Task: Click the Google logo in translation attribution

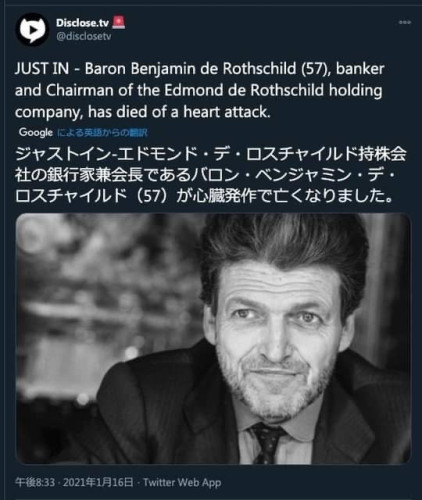Action: pos(36,132)
